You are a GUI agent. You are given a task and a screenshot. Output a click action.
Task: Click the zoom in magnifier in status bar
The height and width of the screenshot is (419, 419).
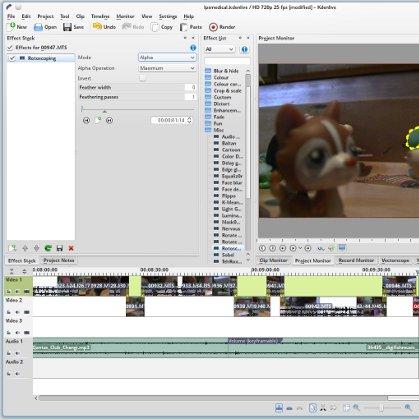(408, 407)
